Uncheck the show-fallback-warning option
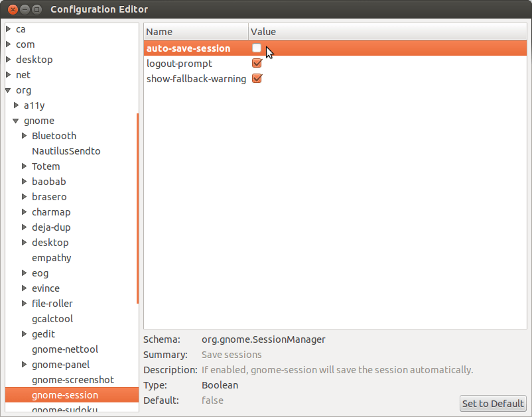Viewport: 532px width, 417px height. pyautogui.click(x=257, y=78)
